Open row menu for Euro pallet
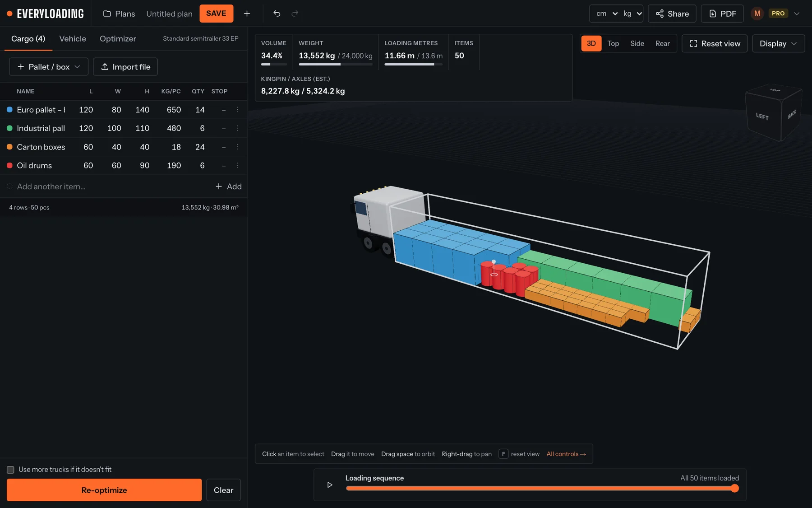The width and height of the screenshot is (812, 508). [237, 110]
